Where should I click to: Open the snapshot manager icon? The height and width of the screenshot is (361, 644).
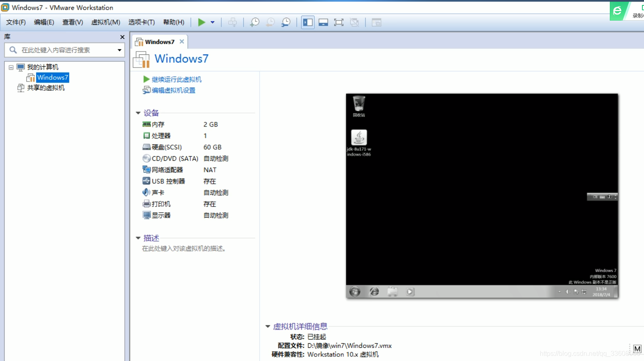286,22
